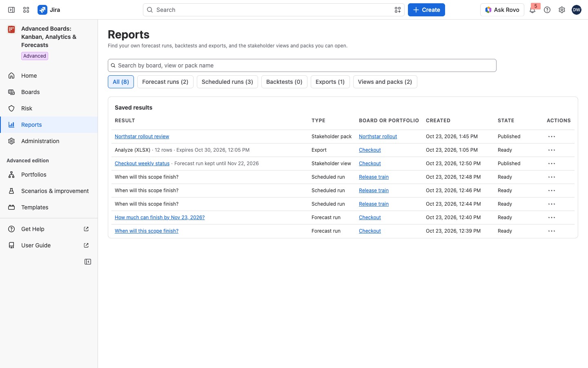The width and height of the screenshot is (588, 368).
Task: Open Northstar rollout review result
Action: [x=142, y=137]
